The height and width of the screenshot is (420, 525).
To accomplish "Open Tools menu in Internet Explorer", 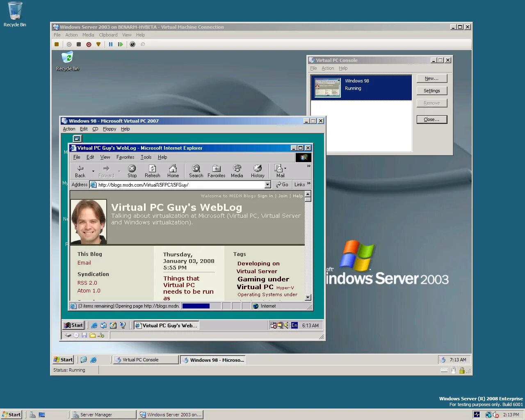I will (146, 157).
